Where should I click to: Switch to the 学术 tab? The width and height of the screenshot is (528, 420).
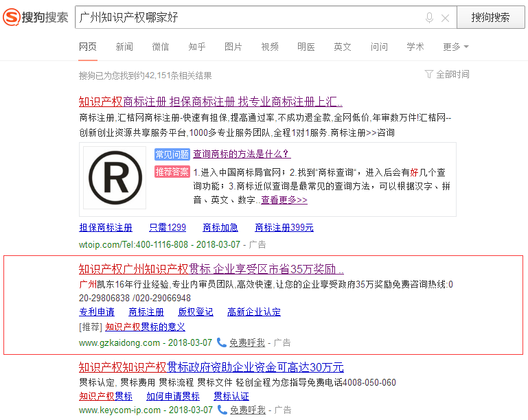[415, 47]
